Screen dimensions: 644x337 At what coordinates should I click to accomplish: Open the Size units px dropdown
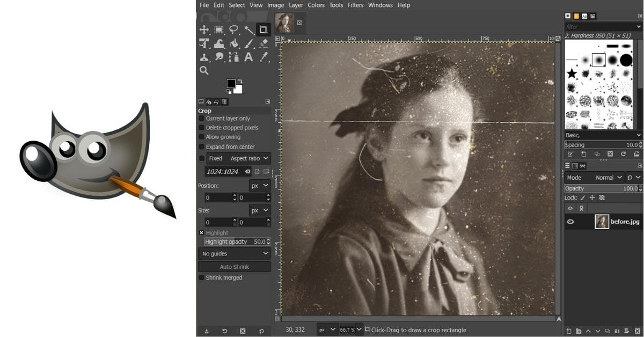click(260, 210)
